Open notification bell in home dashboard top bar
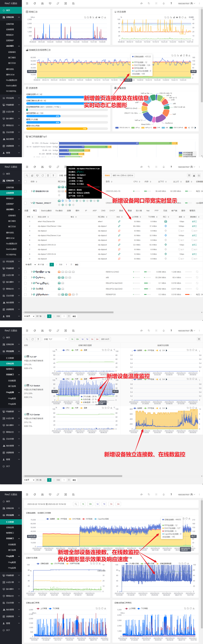The height and width of the screenshot is (644, 203). point(164,4)
